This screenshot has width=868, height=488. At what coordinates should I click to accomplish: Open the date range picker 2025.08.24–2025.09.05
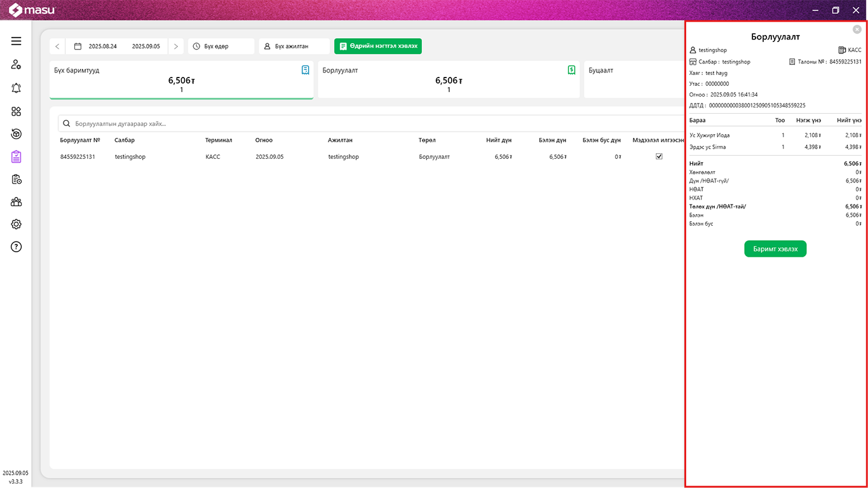(118, 46)
